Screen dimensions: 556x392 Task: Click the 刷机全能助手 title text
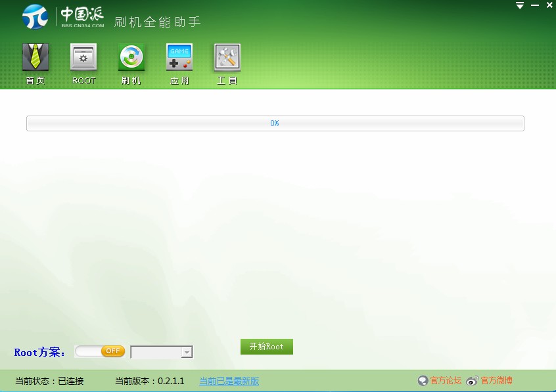point(158,22)
